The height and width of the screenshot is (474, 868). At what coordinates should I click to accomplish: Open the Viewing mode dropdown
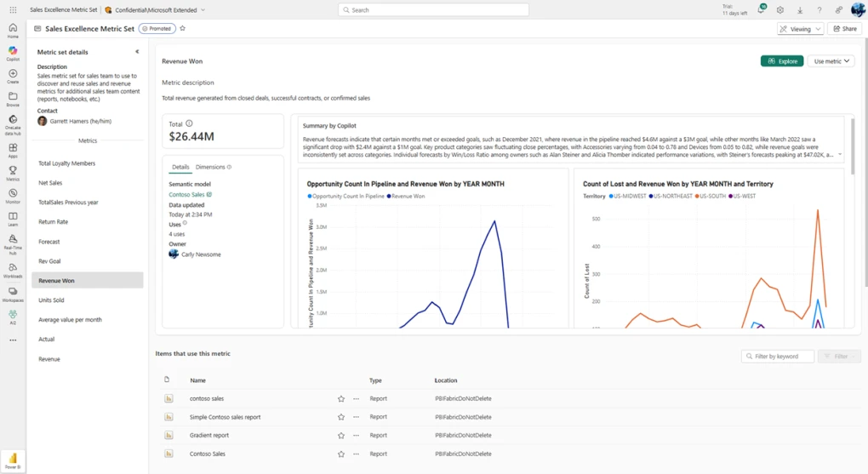click(x=801, y=29)
